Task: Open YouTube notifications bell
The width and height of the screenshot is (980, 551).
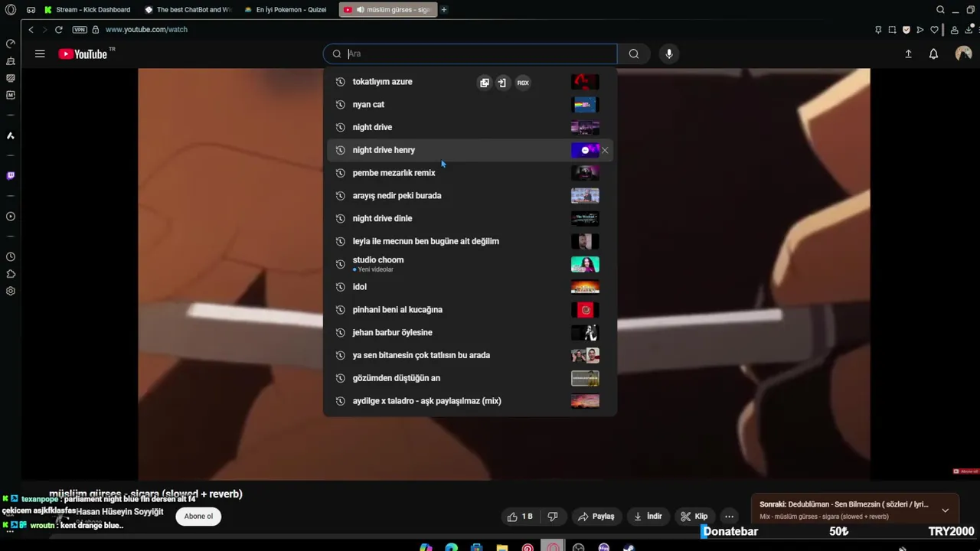Action: pos(933,54)
